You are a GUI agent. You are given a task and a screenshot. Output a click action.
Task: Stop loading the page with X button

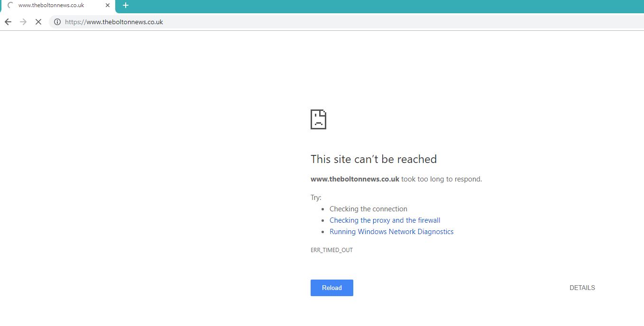point(38,22)
